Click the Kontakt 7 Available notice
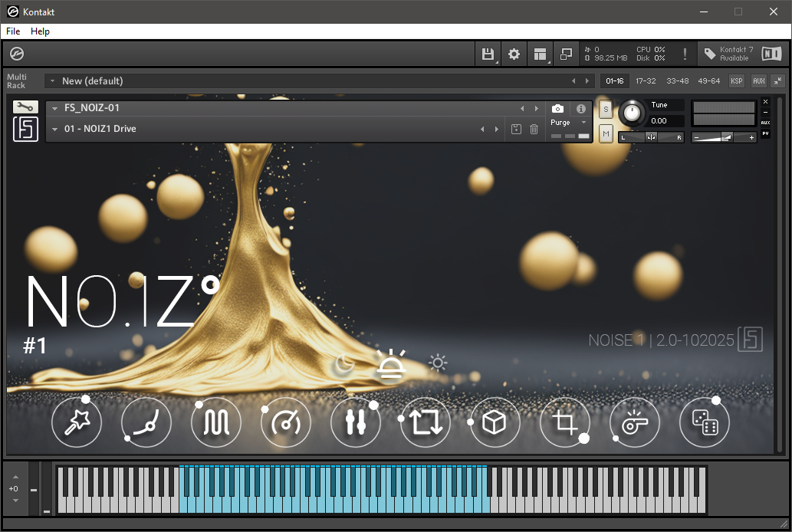 [x=729, y=54]
